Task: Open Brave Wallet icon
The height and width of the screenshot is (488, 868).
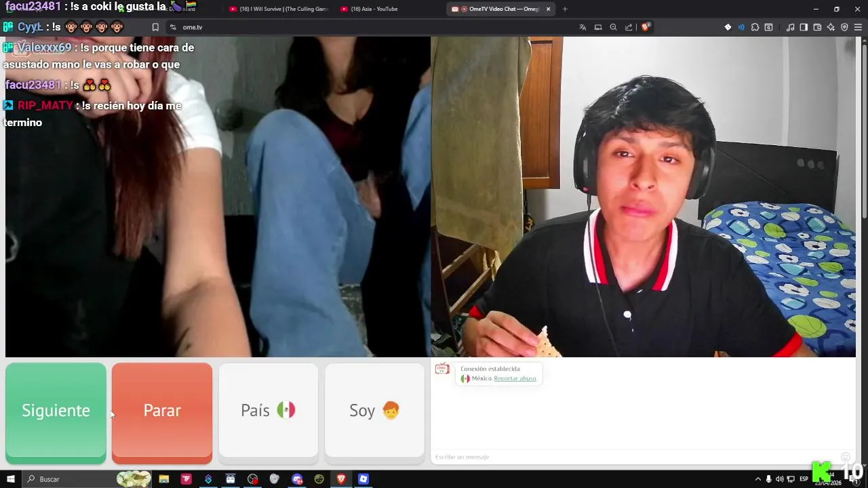Action: (x=817, y=27)
